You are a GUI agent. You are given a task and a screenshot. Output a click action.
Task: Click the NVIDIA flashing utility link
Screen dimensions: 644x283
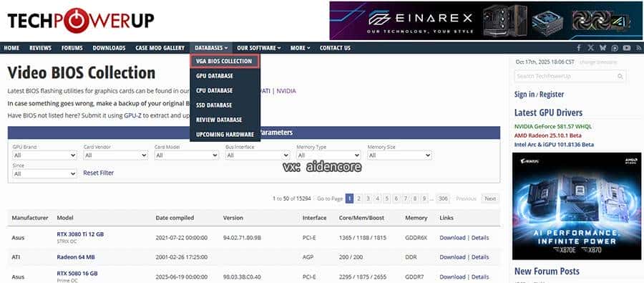286,91
